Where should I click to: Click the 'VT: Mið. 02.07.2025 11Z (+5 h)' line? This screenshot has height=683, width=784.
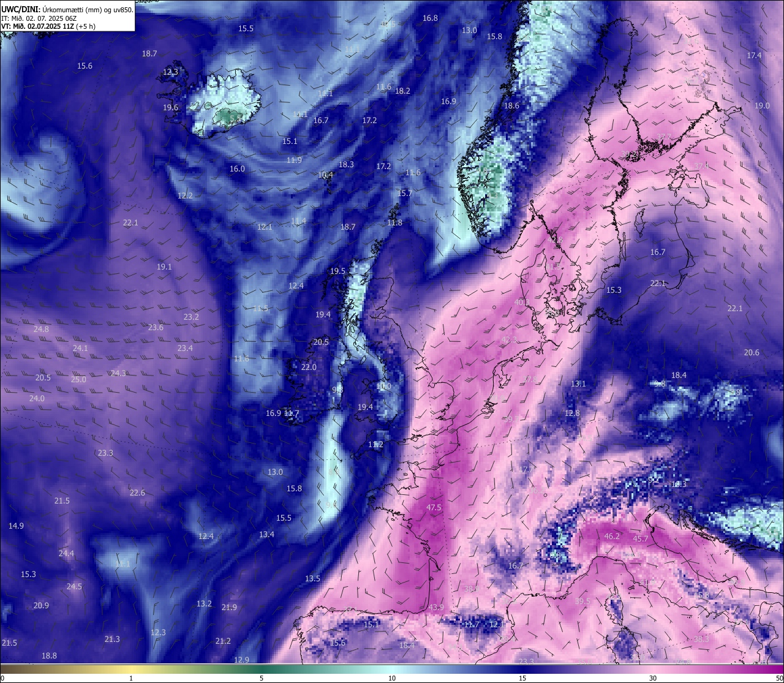pyautogui.click(x=48, y=26)
